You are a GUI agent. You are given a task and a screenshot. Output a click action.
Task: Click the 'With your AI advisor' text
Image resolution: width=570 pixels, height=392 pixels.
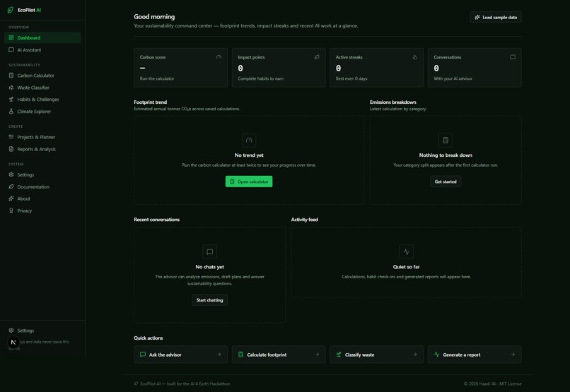[453, 79]
